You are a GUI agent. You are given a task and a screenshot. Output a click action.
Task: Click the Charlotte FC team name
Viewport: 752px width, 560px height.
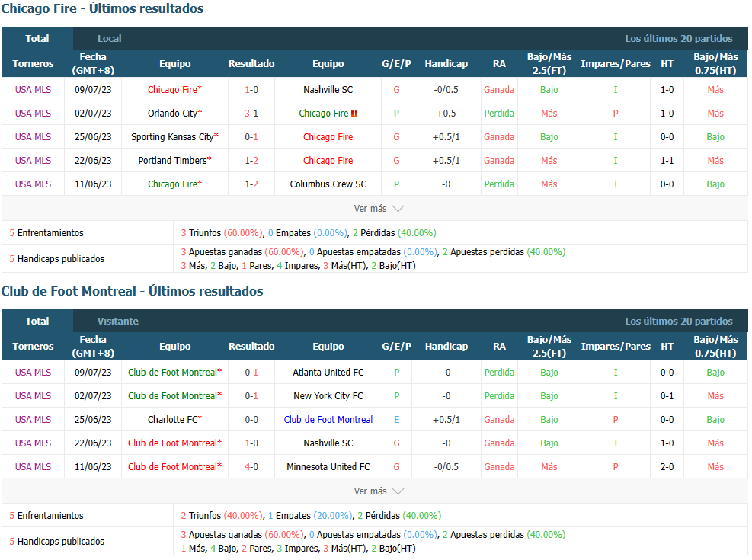[172, 420]
